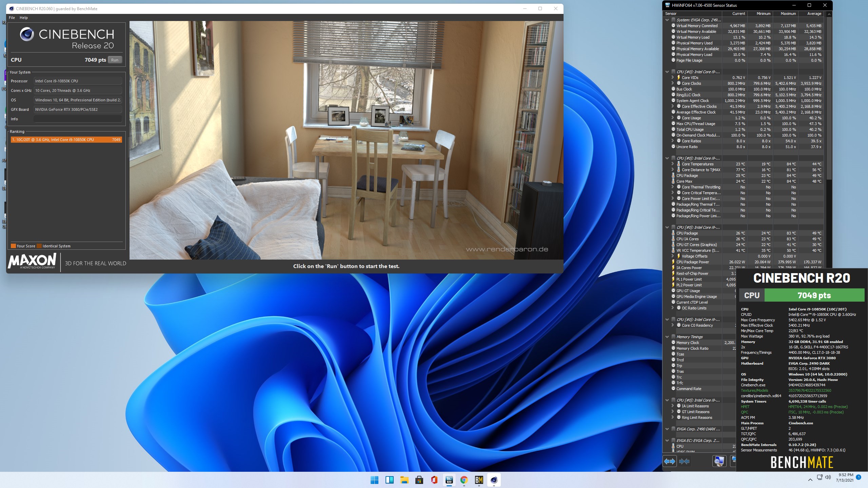Switch to HWiNFO via its taskbar icon

[x=449, y=480]
